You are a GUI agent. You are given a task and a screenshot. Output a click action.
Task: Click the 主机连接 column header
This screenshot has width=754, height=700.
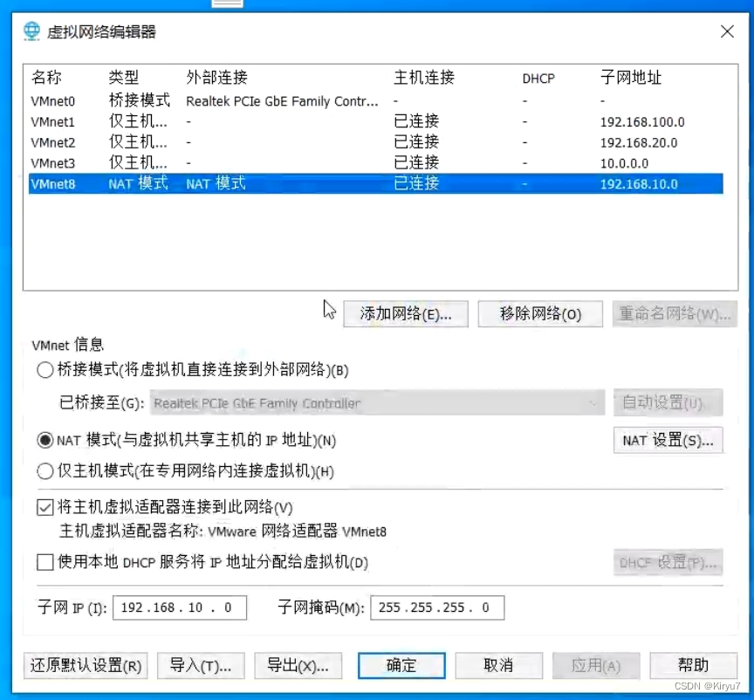pos(424,77)
